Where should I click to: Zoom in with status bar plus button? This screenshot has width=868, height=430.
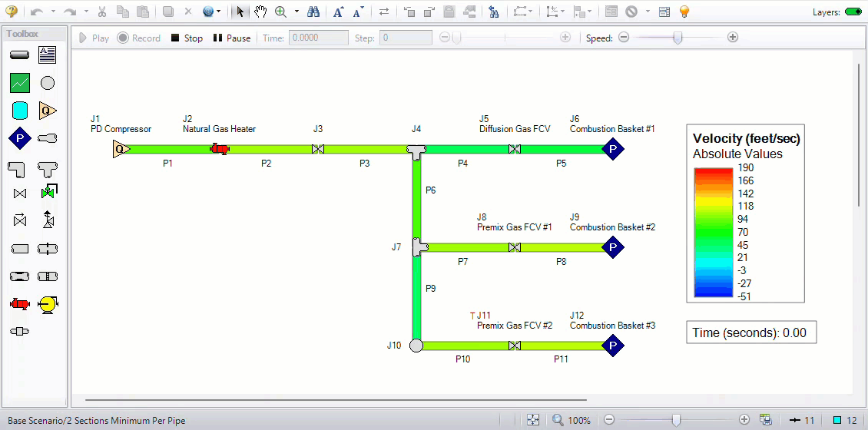tap(744, 420)
